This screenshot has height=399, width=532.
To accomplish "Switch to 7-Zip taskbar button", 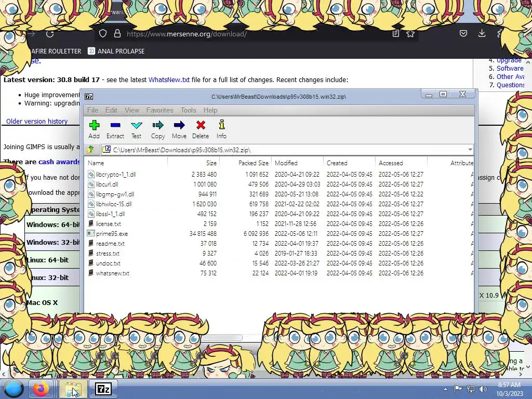I will click(x=103, y=389).
